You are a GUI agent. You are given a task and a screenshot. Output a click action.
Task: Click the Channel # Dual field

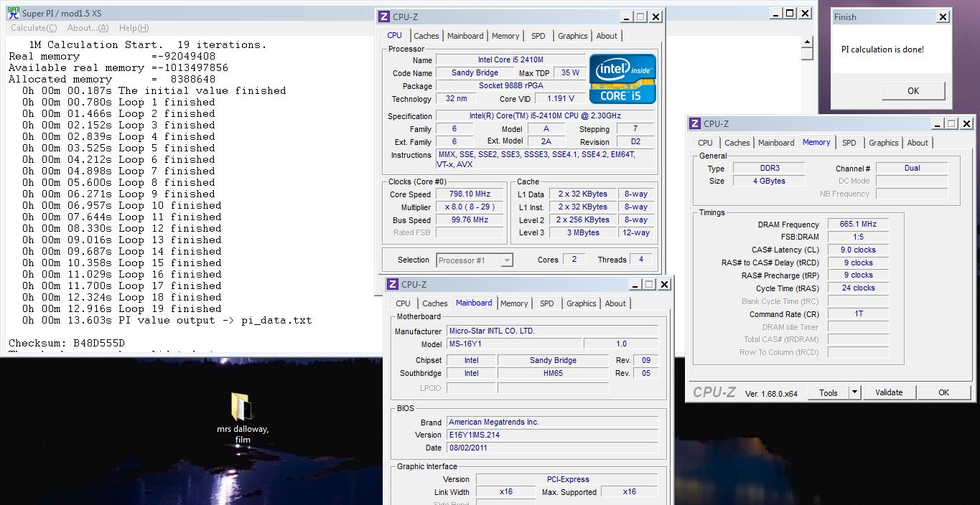[x=912, y=169]
